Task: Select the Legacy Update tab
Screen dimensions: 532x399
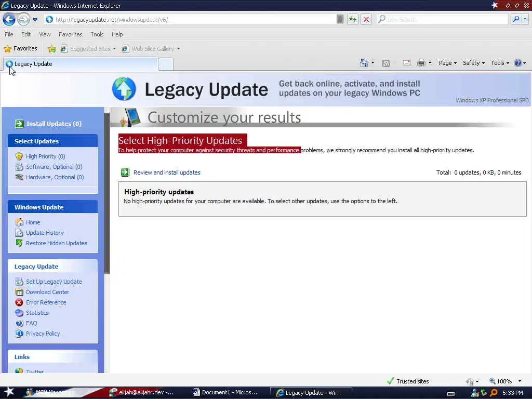Action: [x=81, y=64]
